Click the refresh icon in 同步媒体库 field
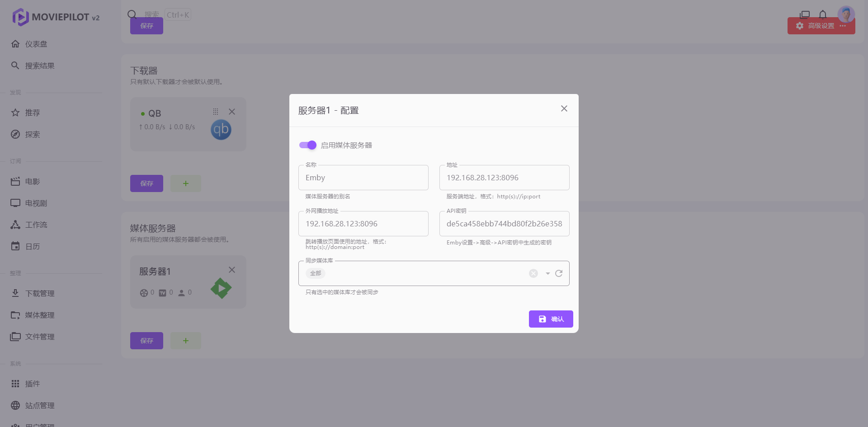Screen dimensions: 868x427 pyautogui.click(x=559, y=273)
